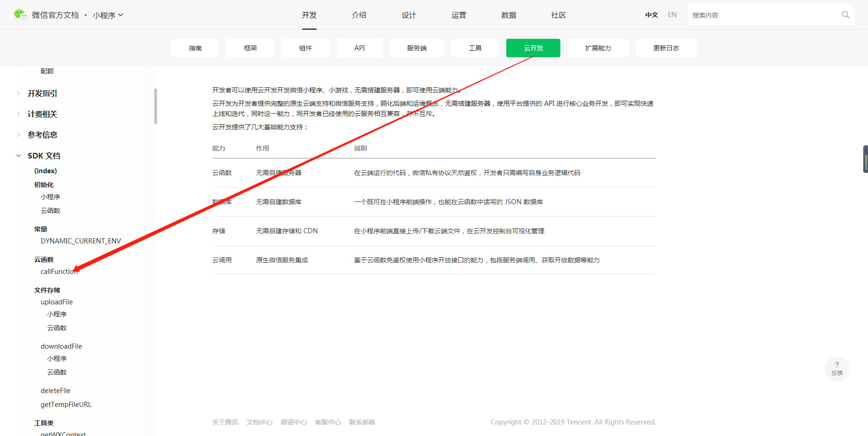The height and width of the screenshot is (436, 868).
Task: Open 云函数 under downloadFile
Action: point(57,372)
